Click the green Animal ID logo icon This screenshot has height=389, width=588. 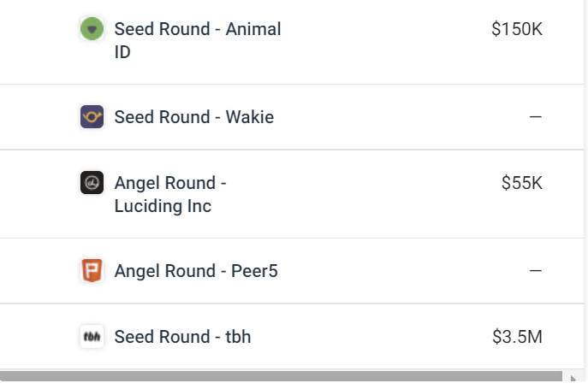click(92, 28)
